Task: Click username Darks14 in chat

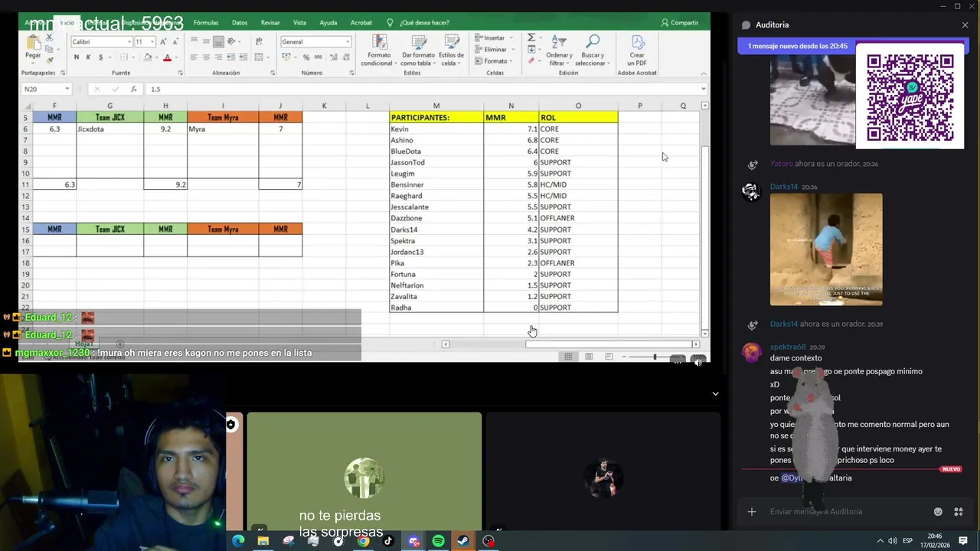Action: point(784,187)
